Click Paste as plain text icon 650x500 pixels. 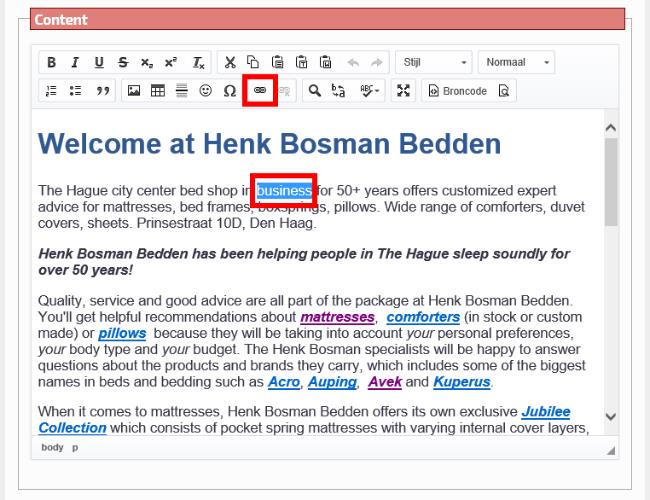pos(301,63)
